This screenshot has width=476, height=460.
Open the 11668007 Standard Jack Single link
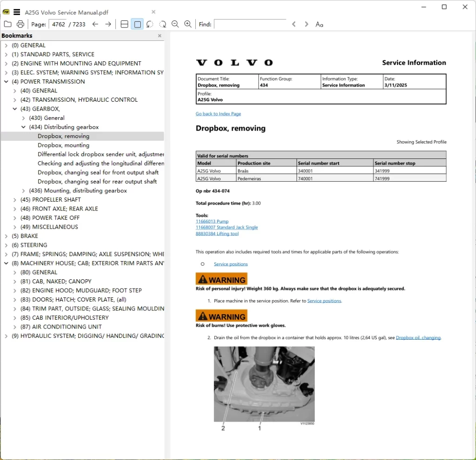(227, 227)
